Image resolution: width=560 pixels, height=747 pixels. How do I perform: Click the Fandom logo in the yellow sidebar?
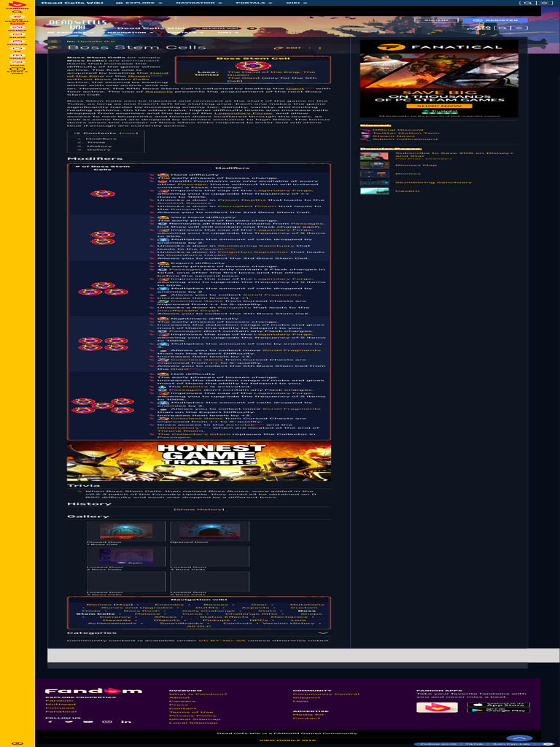pos(17,5)
